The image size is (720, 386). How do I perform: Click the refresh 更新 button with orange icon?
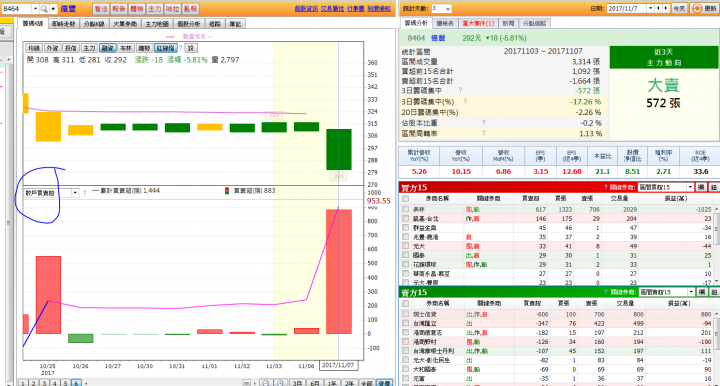704,8
